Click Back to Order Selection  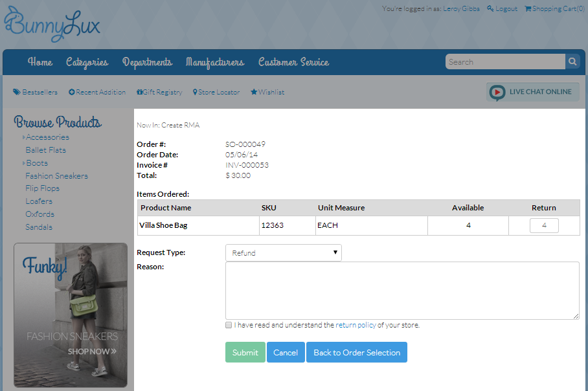coord(356,353)
